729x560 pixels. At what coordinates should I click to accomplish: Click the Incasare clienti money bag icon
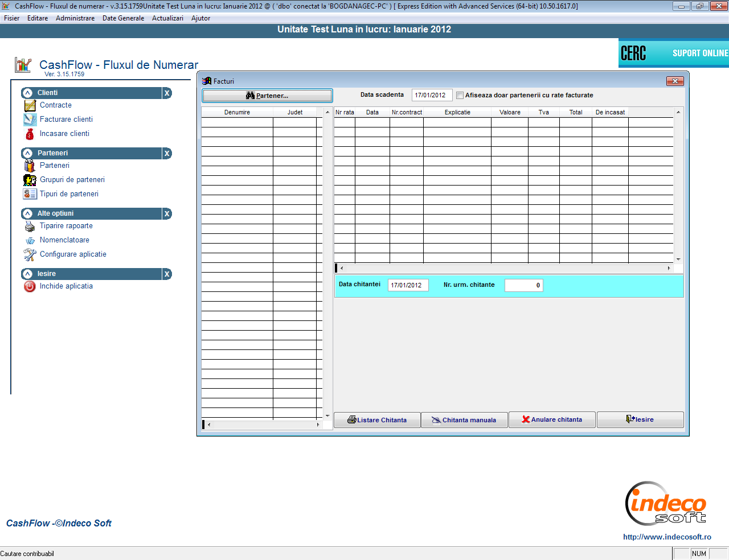click(30, 134)
